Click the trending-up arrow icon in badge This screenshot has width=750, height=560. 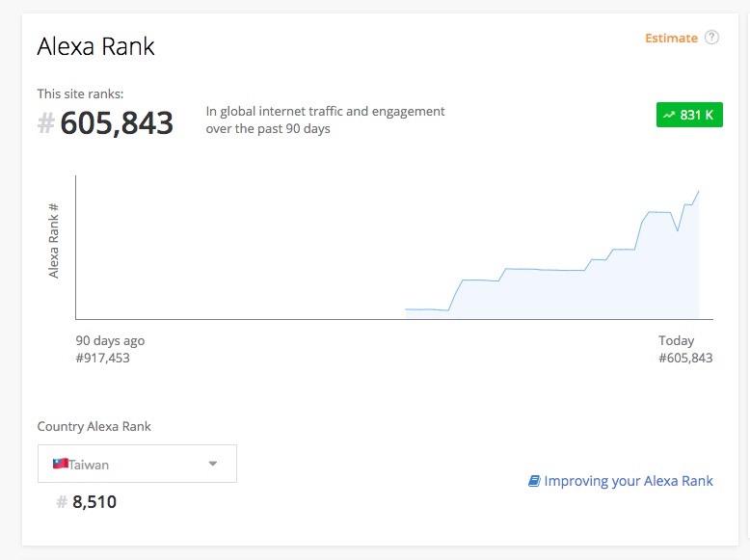tap(669, 115)
